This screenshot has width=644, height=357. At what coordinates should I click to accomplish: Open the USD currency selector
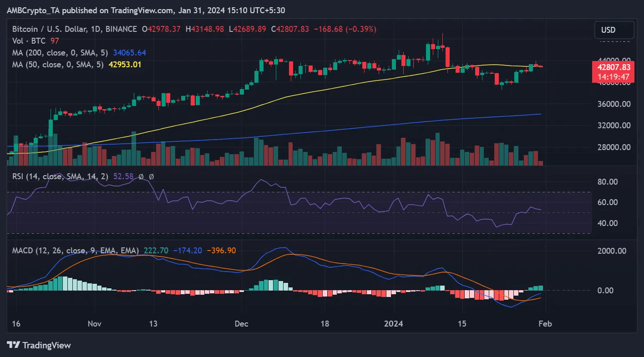click(614, 30)
